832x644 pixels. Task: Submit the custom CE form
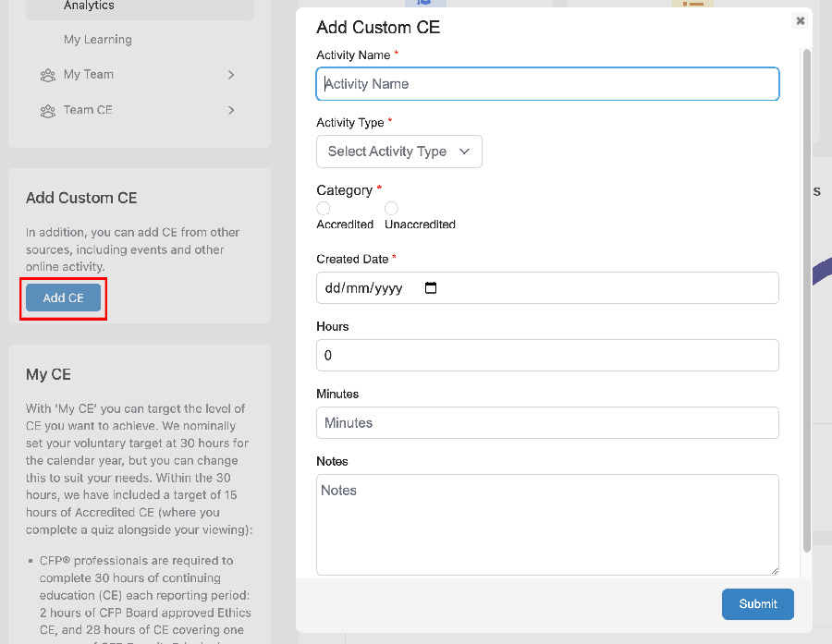(x=757, y=603)
